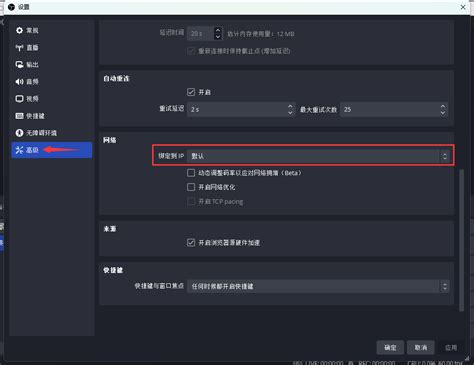Decrease 延迟时间 with the down arrow

click(x=218, y=37)
